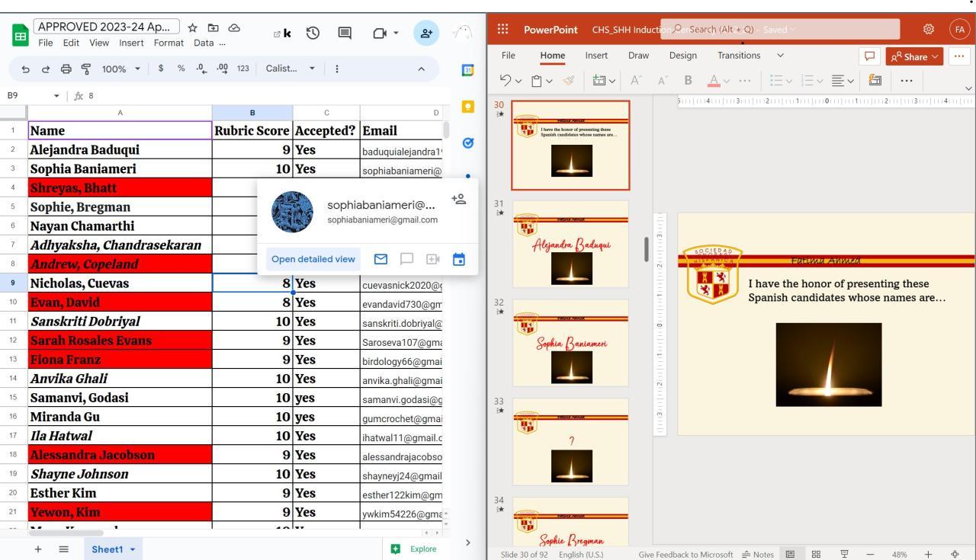Star the APPROVED 2023-24 spreadsheet
Viewport: 976px width, 560px height.
tap(193, 27)
